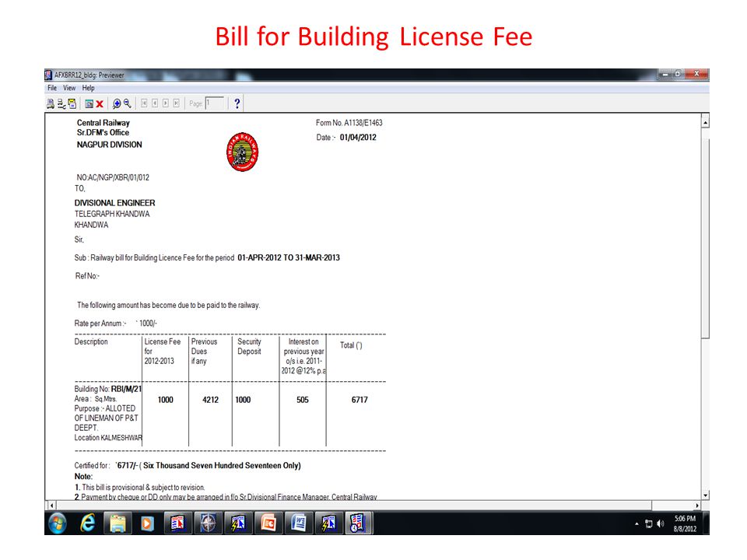Screen dimensions: 747x560
Task: Go to the next page arrow
Action: click(x=166, y=103)
